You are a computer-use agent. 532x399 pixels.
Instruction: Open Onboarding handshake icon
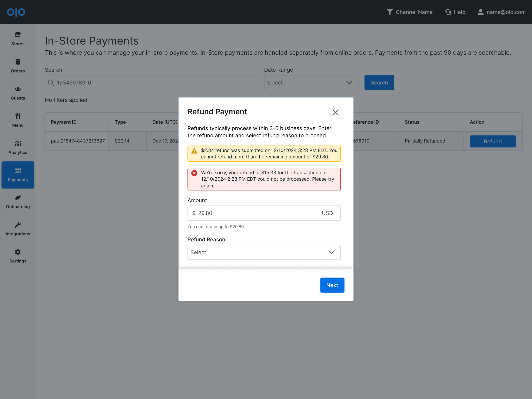(18, 198)
